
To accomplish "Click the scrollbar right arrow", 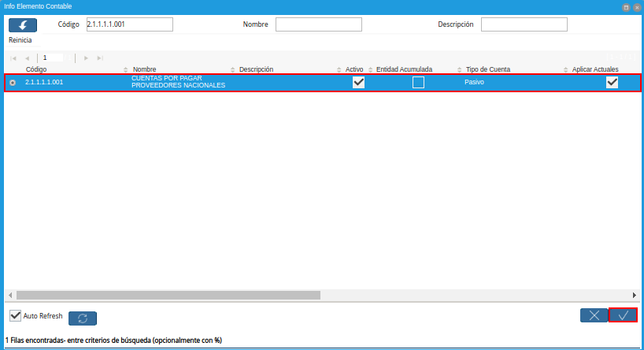I will tap(634, 296).
